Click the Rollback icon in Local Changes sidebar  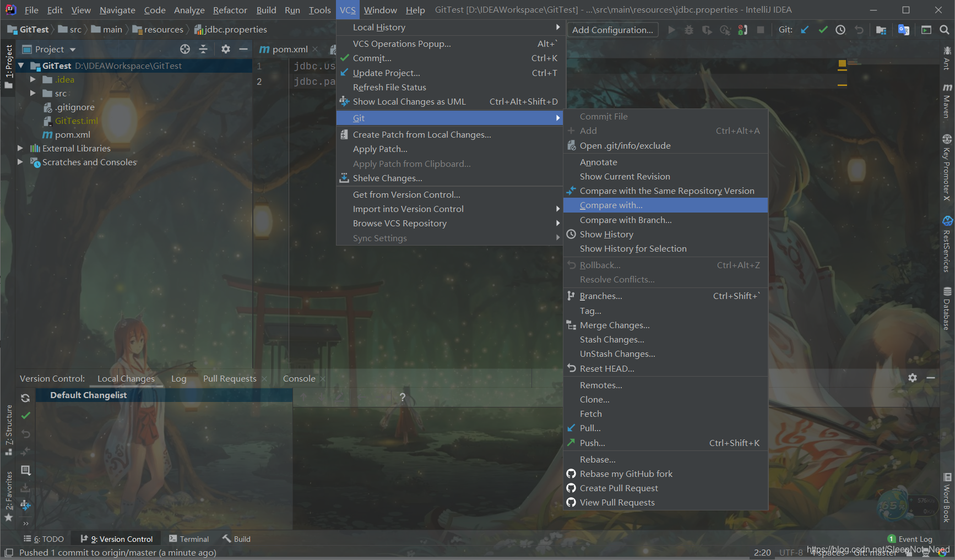click(x=25, y=434)
